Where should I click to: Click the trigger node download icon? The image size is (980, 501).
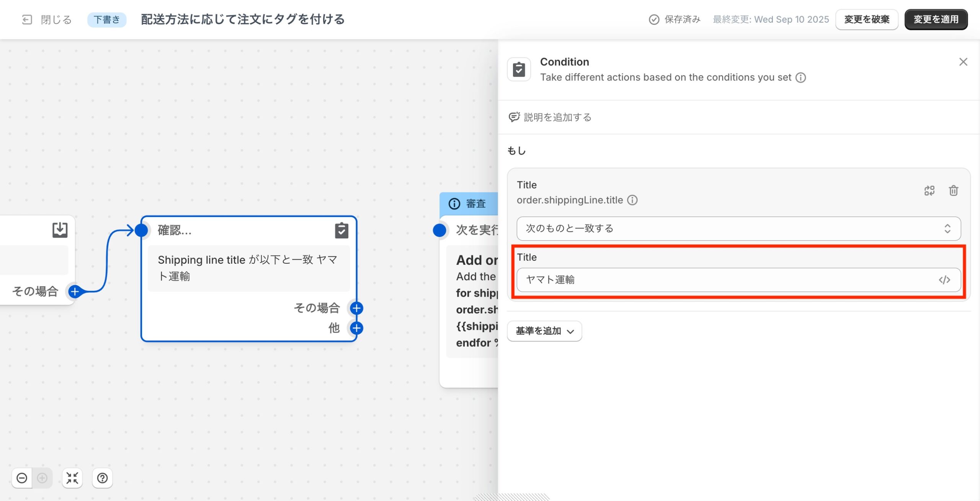coord(60,230)
